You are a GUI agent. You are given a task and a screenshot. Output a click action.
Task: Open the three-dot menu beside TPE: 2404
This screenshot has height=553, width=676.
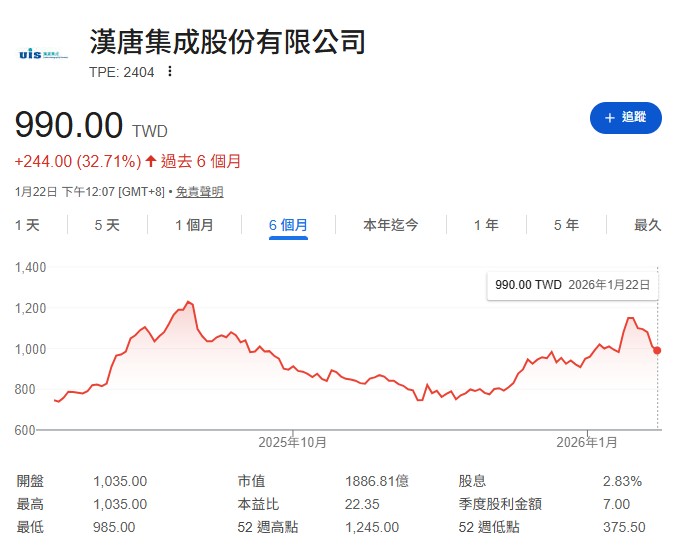coord(170,71)
